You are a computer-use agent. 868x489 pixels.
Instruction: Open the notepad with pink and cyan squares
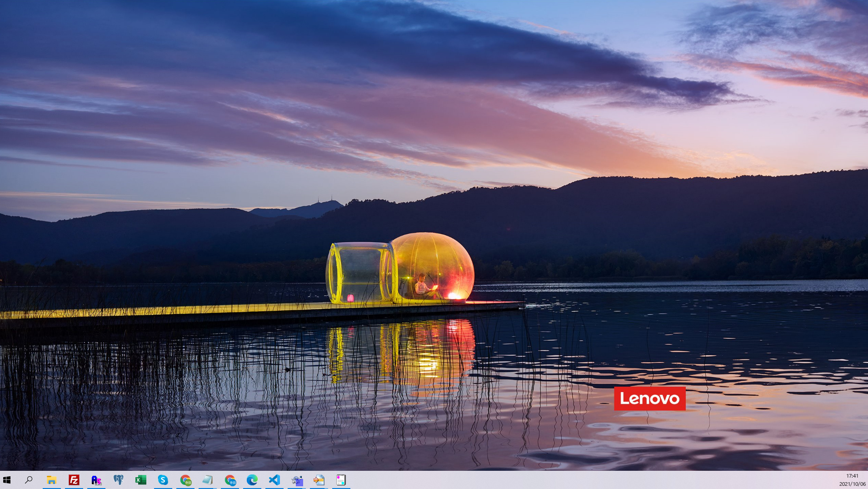click(341, 480)
